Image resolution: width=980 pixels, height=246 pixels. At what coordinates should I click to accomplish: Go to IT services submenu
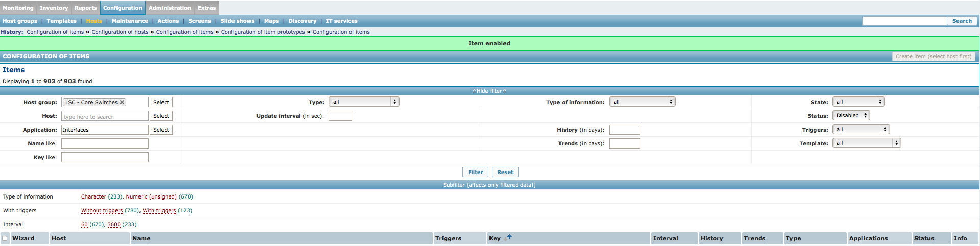(341, 21)
